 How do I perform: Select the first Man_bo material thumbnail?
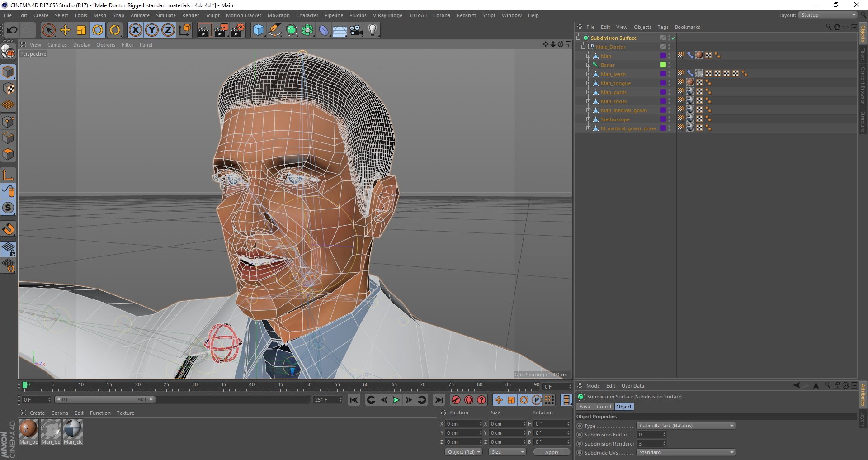(28, 432)
